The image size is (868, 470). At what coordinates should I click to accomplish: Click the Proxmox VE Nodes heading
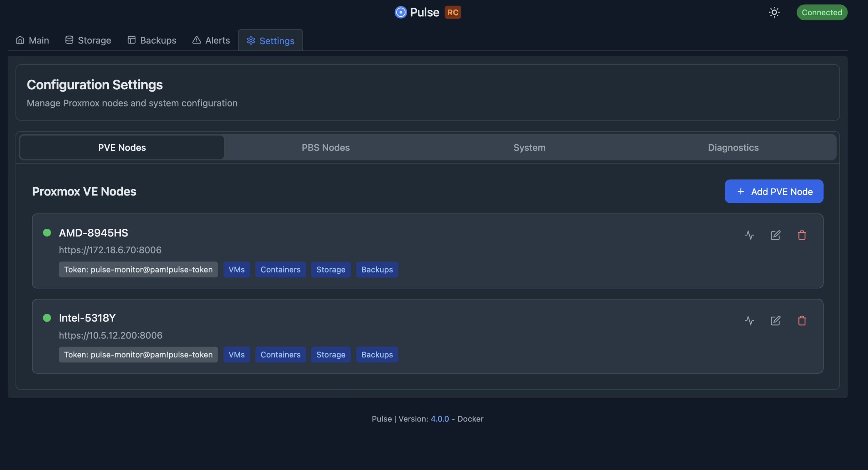(84, 191)
